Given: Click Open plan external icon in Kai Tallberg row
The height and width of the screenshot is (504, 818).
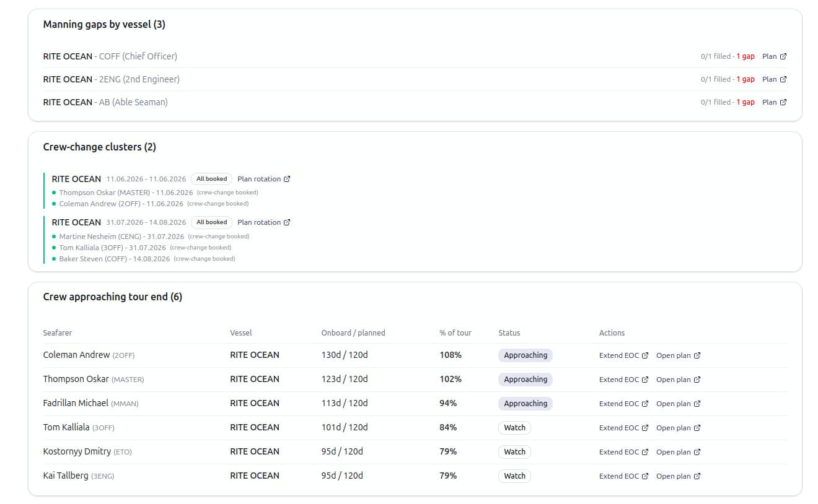Looking at the screenshot, I should coord(697,476).
